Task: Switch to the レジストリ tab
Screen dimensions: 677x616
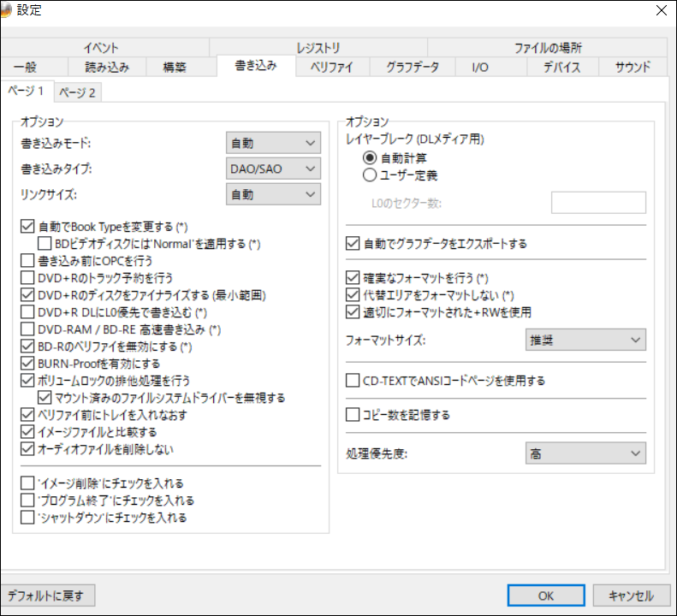Action: pyautogui.click(x=318, y=47)
